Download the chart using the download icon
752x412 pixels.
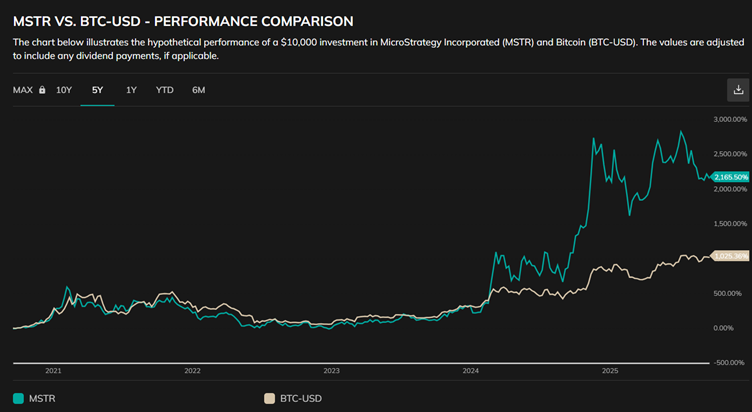(738, 90)
